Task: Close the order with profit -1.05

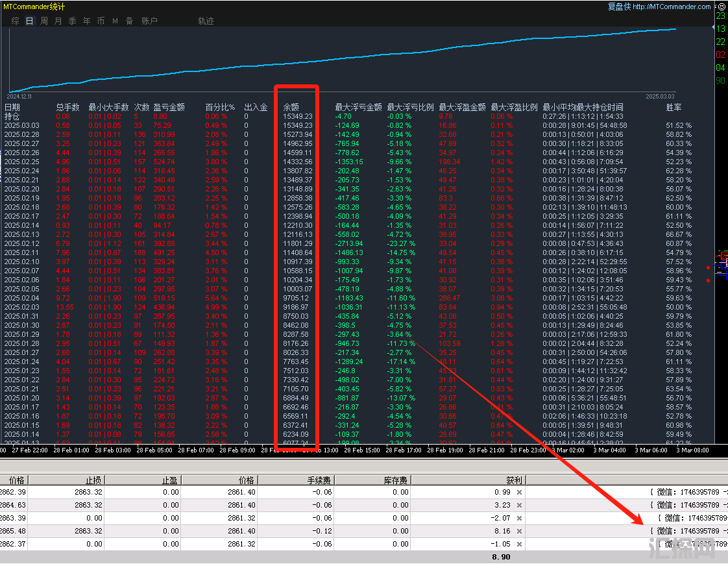Action: (x=519, y=545)
